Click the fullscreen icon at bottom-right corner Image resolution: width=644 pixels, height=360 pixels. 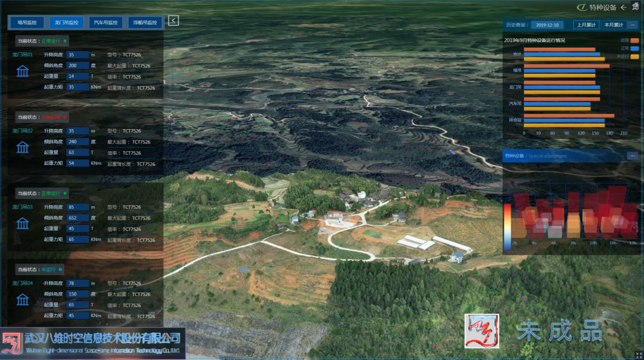click(x=637, y=355)
